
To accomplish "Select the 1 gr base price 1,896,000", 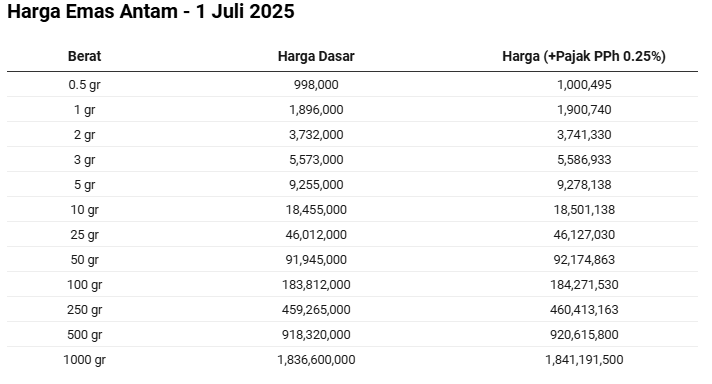I will click(x=316, y=110).
